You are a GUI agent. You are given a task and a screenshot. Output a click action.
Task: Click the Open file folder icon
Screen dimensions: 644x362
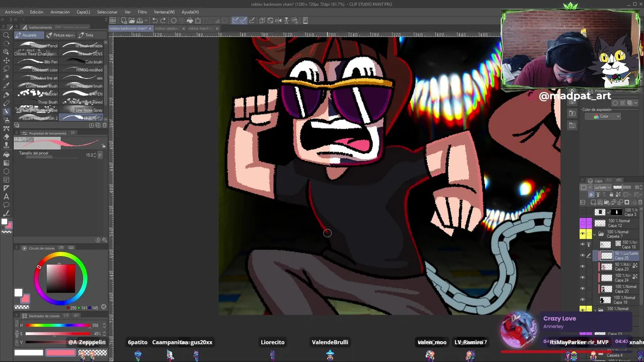coord(131,21)
